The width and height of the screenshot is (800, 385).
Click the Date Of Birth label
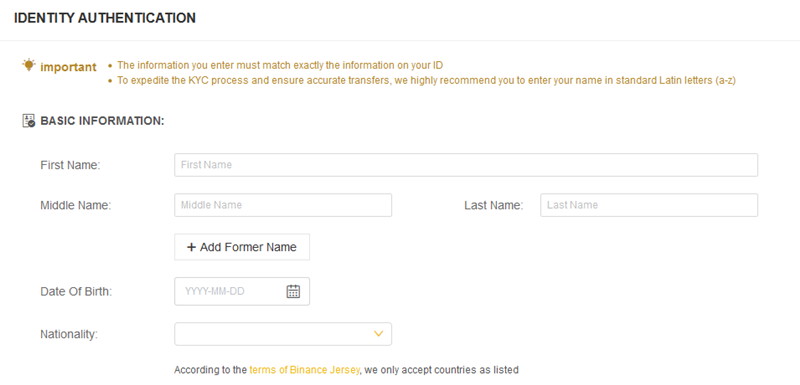tap(76, 292)
